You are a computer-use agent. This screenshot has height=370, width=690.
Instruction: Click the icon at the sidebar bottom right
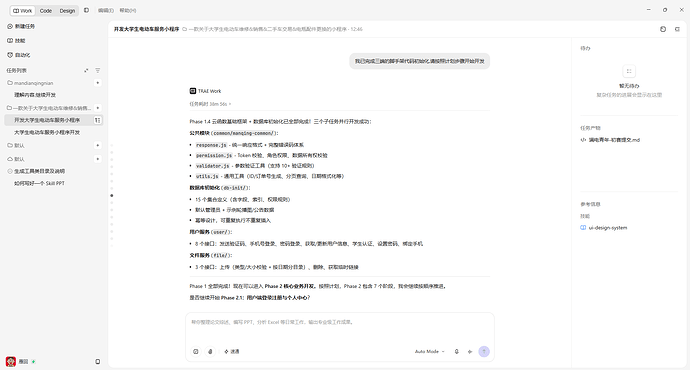tap(98, 362)
